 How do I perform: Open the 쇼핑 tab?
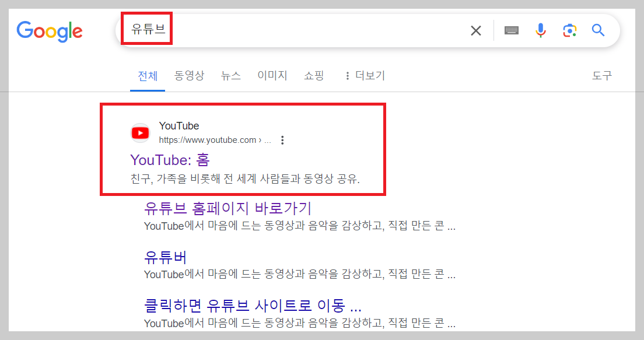(314, 76)
